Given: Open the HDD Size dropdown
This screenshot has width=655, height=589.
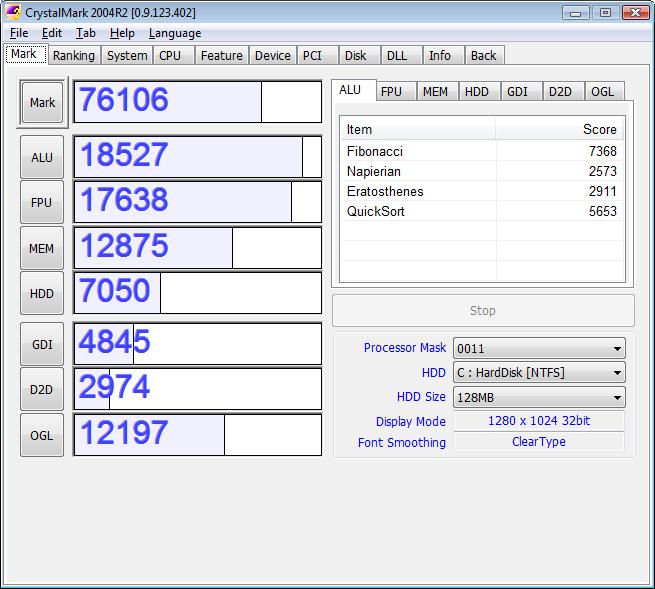Looking at the screenshot, I should tap(539, 397).
